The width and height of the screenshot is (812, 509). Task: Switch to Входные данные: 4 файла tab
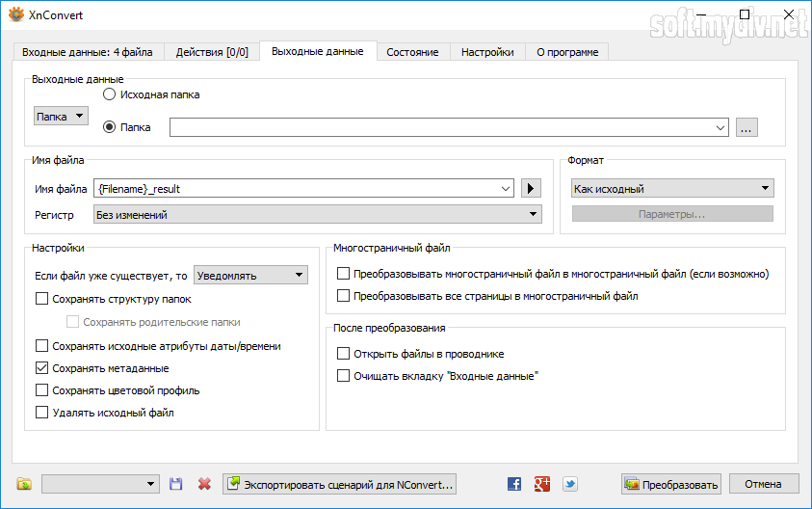coord(88,52)
